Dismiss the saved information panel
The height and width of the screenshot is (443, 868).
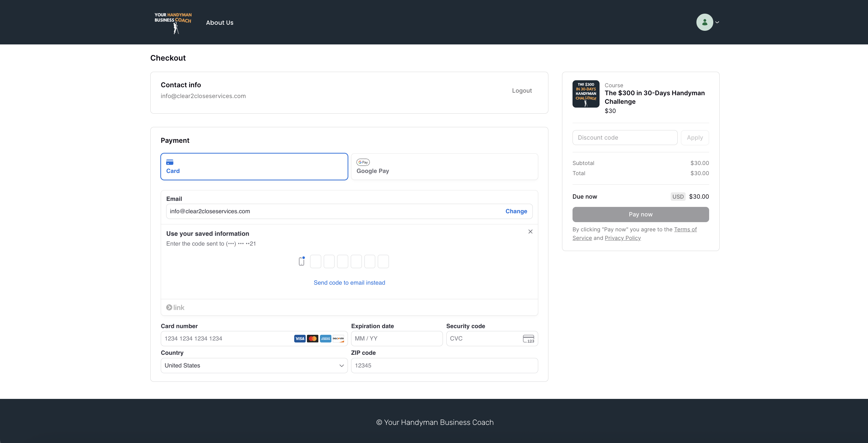(530, 232)
